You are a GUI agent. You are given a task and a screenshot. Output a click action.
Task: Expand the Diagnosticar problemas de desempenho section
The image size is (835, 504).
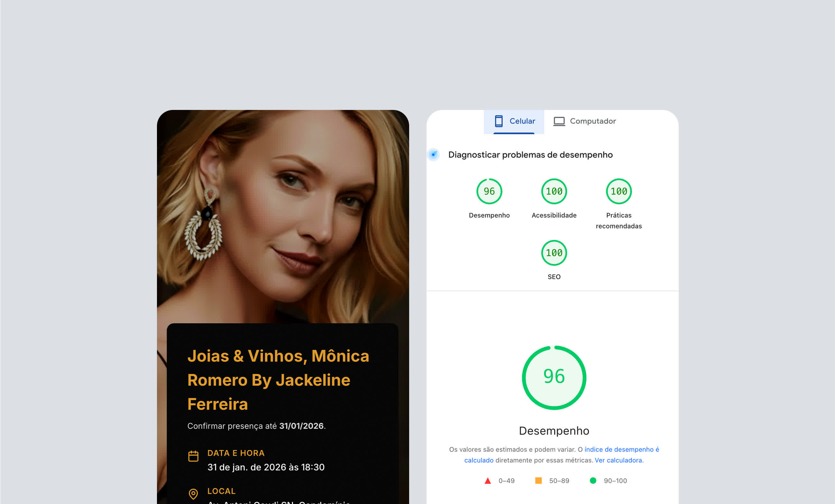pos(530,155)
